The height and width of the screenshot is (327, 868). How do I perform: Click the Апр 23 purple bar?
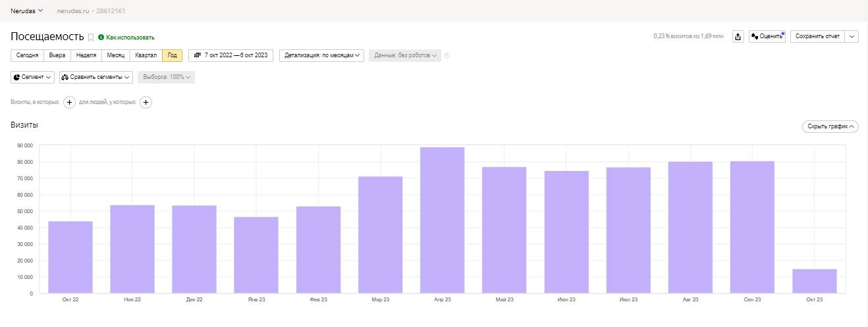442,220
